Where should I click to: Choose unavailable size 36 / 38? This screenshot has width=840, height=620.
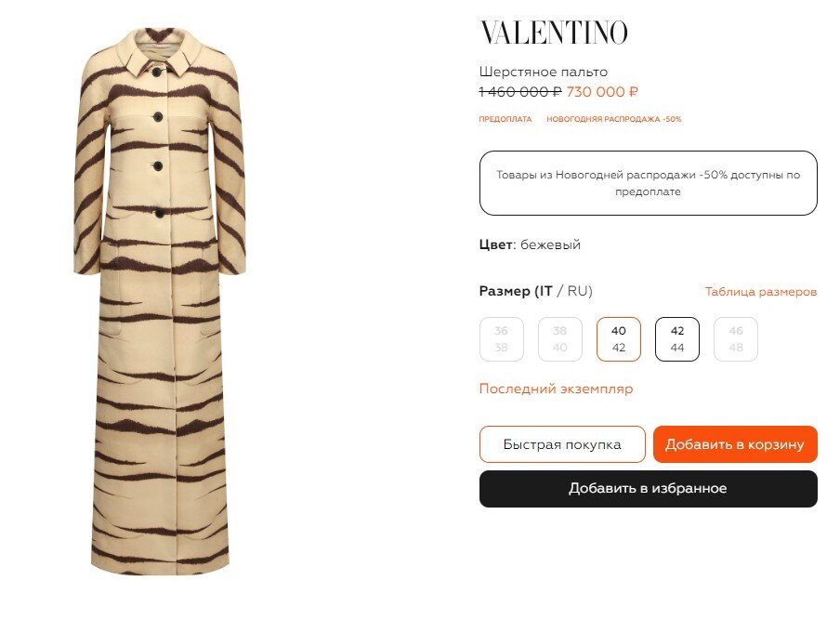502,339
